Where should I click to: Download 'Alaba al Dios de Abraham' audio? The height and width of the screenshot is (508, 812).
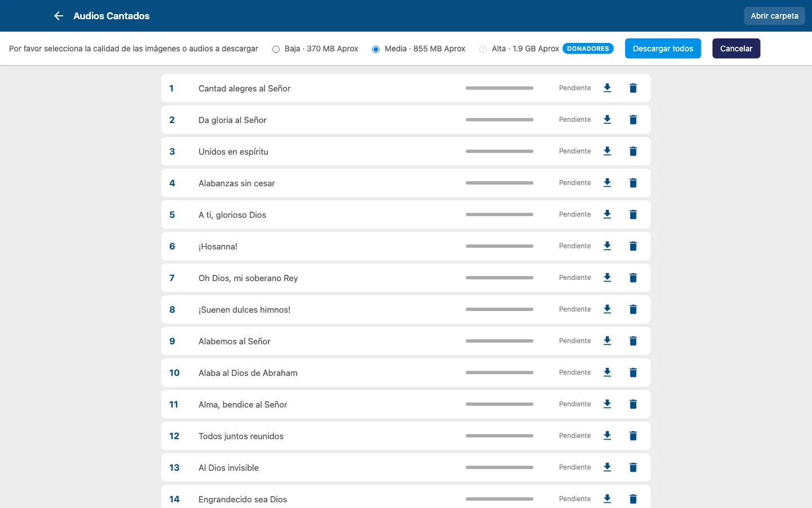[x=607, y=373]
